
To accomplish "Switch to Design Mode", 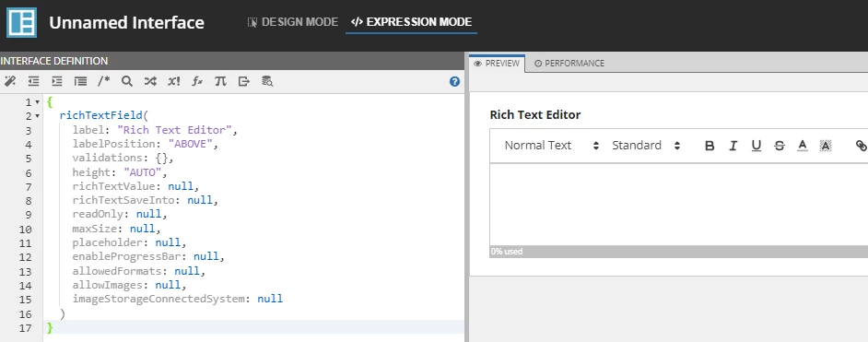I will tap(293, 22).
